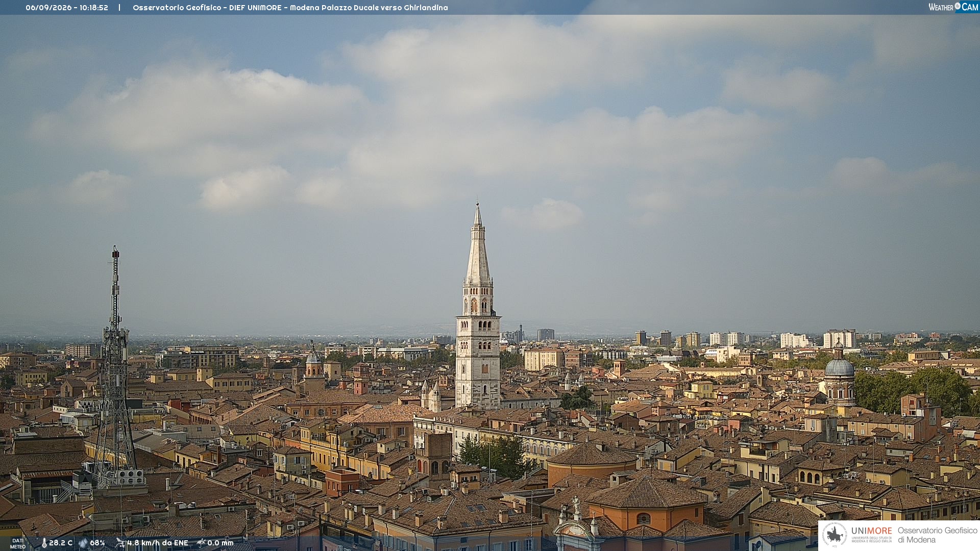The width and height of the screenshot is (980, 551).
Task: Click the 28.2 C temperature reading
Action: [61, 543]
